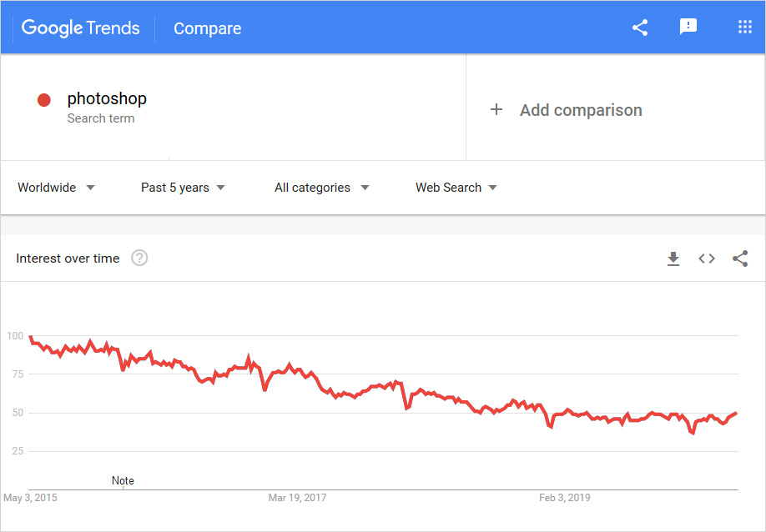Image resolution: width=766 pixels, height=532 pixels.
Task: Click the Google Trends logo
Action: point(81,28)
